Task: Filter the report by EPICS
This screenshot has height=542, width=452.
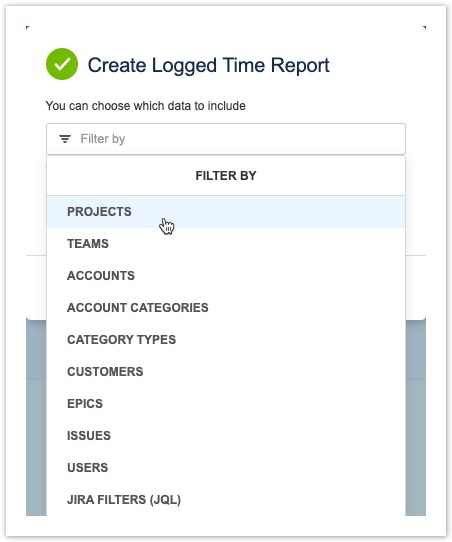Action: (x=226, y=403)
